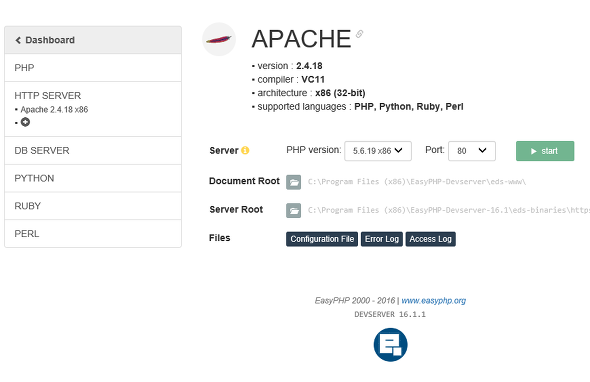590x382 pixels.
Task: Open the PYTHON section
Action: coord(93,178)
